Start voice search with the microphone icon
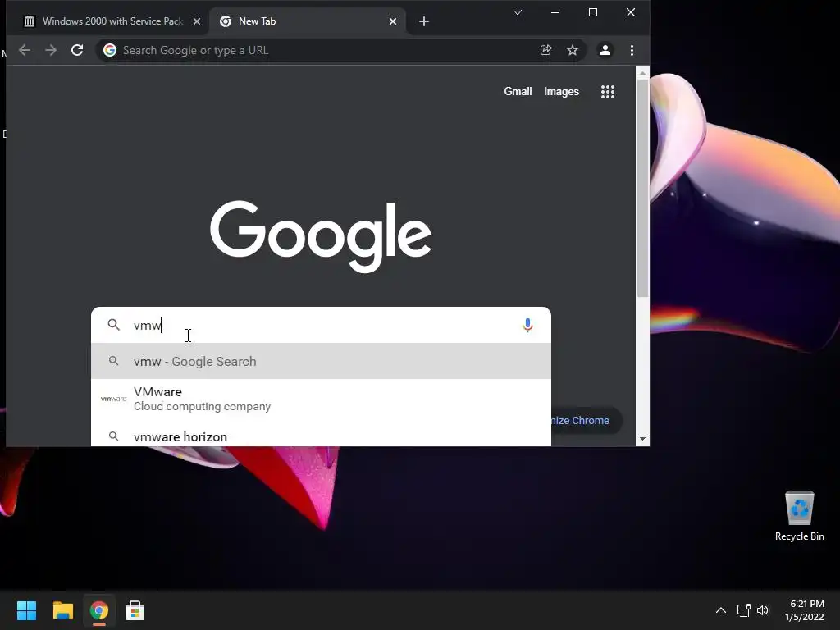This screenshot has height=630, width=840. 527,325
